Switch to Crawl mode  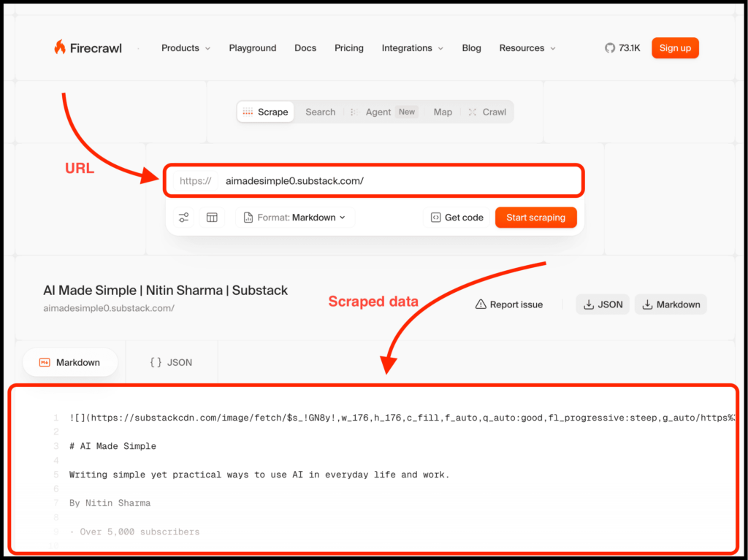pyautogui.click(x=487, y=112)
